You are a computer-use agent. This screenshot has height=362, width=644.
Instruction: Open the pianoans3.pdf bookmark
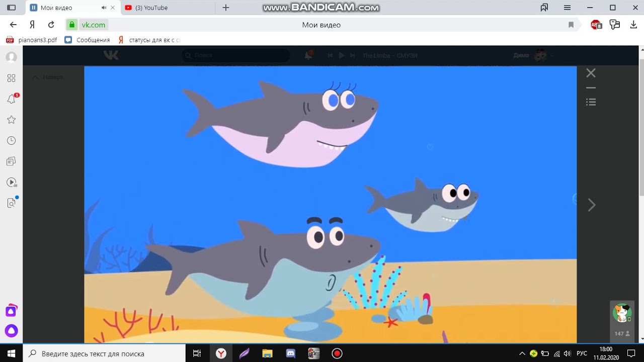pos(31,40)
